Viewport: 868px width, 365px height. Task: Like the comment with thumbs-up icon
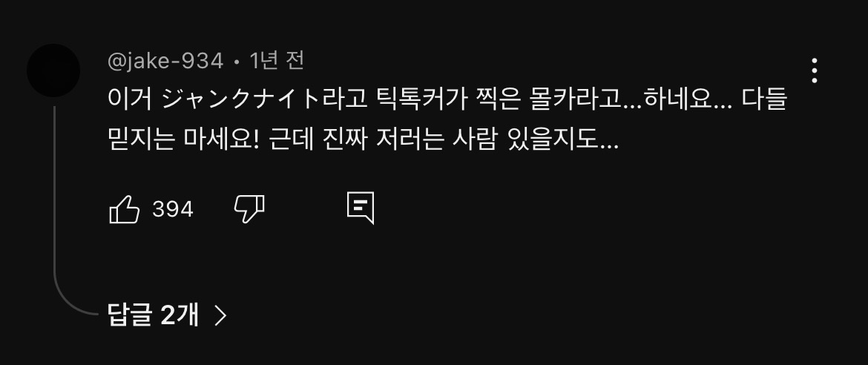[125, 208]
